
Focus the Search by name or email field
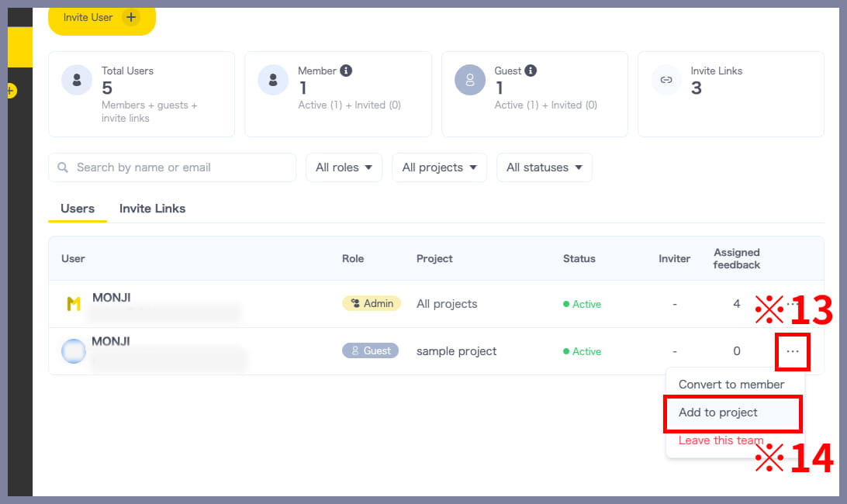(172, 167)
